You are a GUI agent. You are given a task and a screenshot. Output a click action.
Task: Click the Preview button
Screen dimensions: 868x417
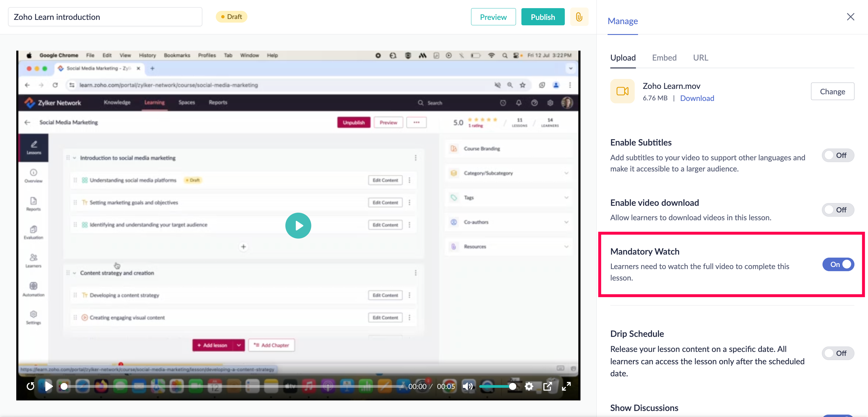[493, 17]
